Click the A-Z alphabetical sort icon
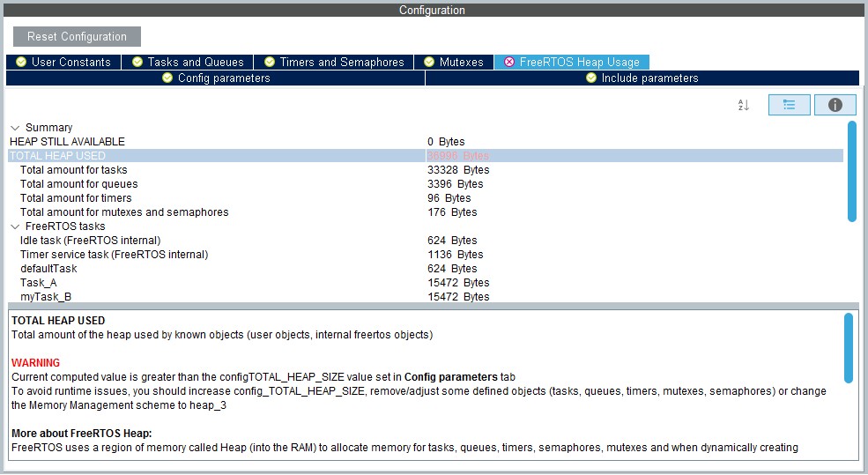This screenshot has width=868, height=475. (x=744, y=105)
